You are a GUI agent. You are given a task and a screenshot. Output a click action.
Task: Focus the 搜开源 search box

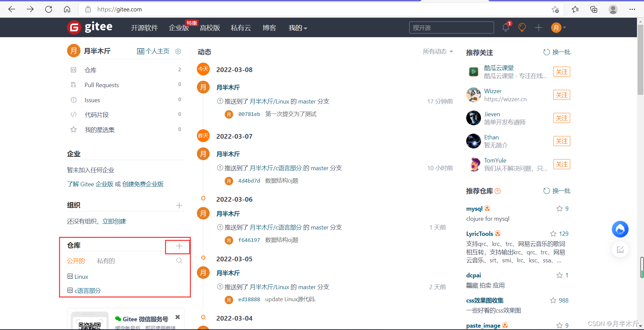click(451, 27)
